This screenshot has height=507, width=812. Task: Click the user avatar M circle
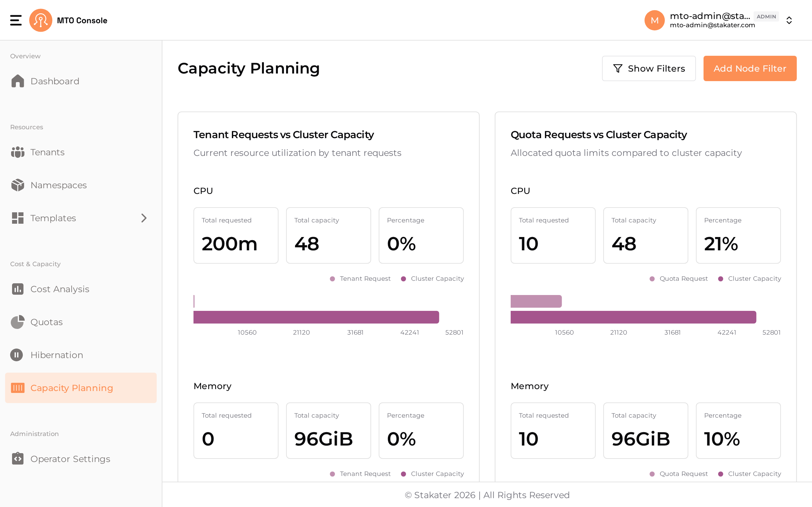(654, 20)
